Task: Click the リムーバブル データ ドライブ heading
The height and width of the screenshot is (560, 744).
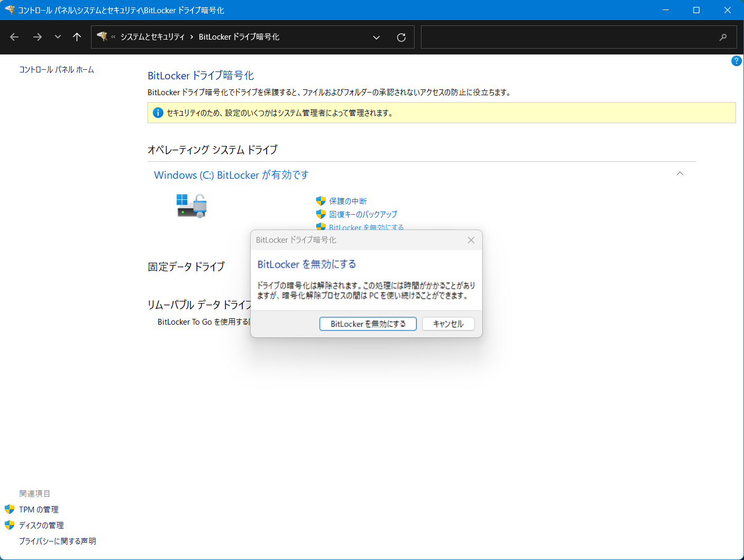Action: tap(199, 305)
